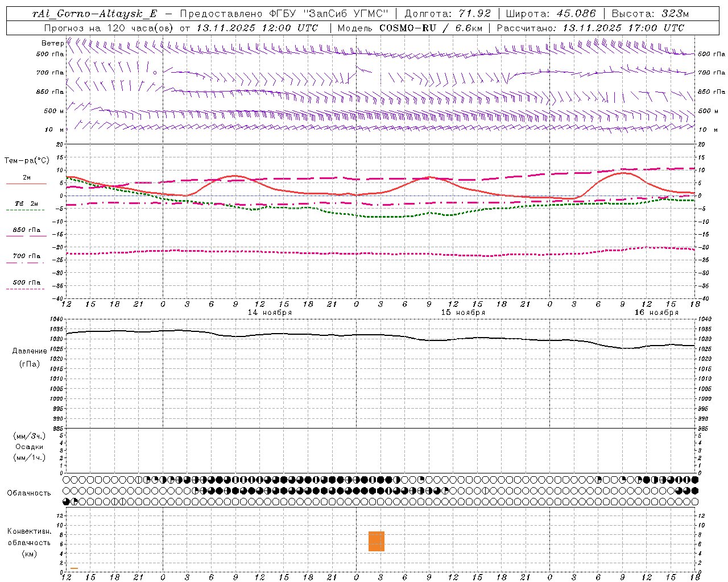Click the Конвективн. облачность label
Viewport: 728px width, 582px height.
pyautogui.click(x=30, y=537)
